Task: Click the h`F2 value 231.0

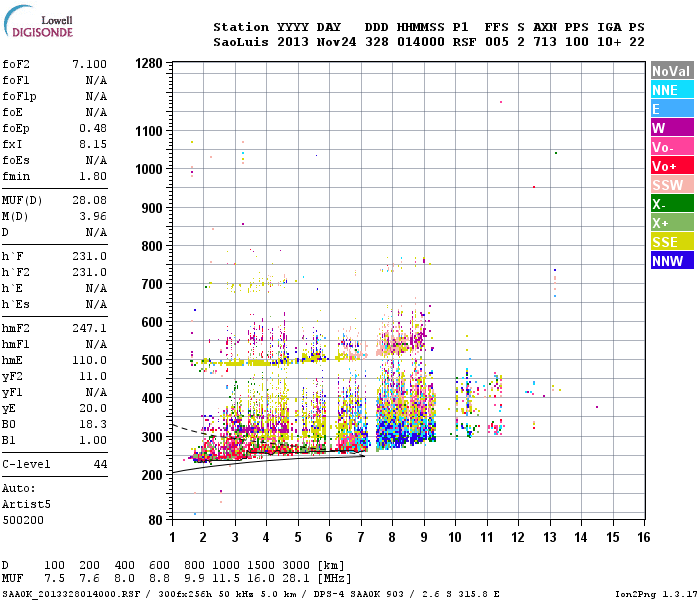Action: point(90,272)
